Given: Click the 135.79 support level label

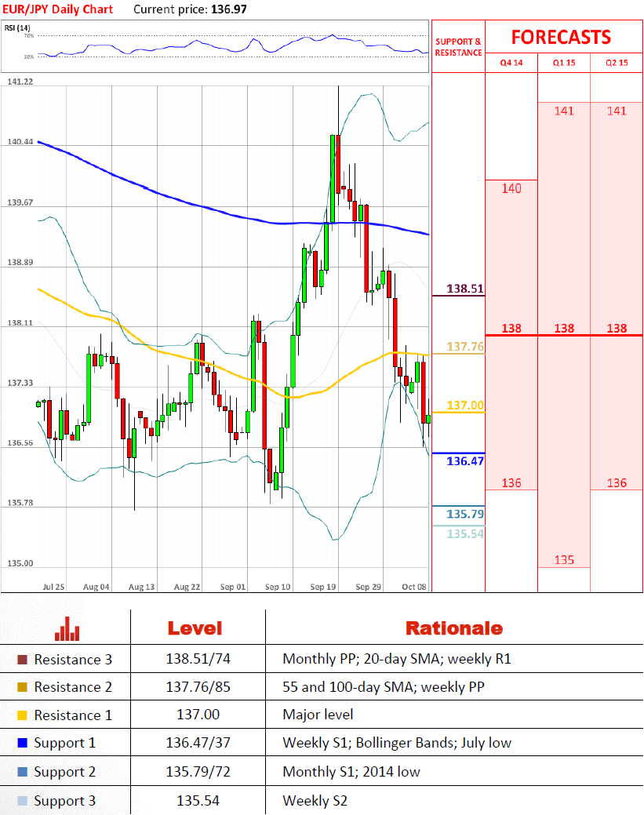Looking at the screenshot, I should pos(465,514).
